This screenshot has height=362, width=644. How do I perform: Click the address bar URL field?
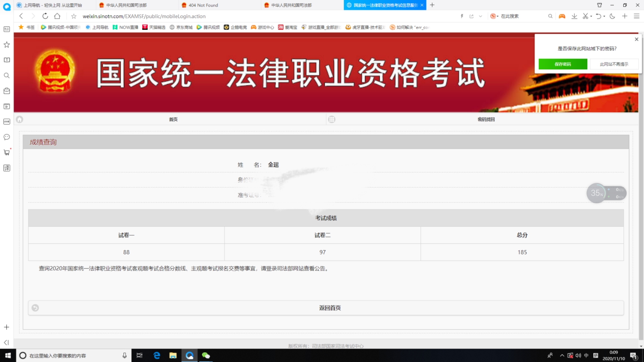tap(268, 16)
